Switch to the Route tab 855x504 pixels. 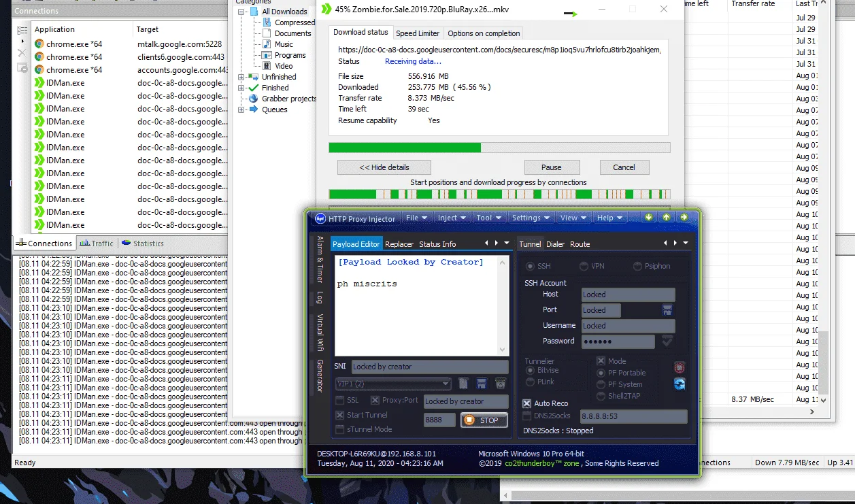click(580, 244)
